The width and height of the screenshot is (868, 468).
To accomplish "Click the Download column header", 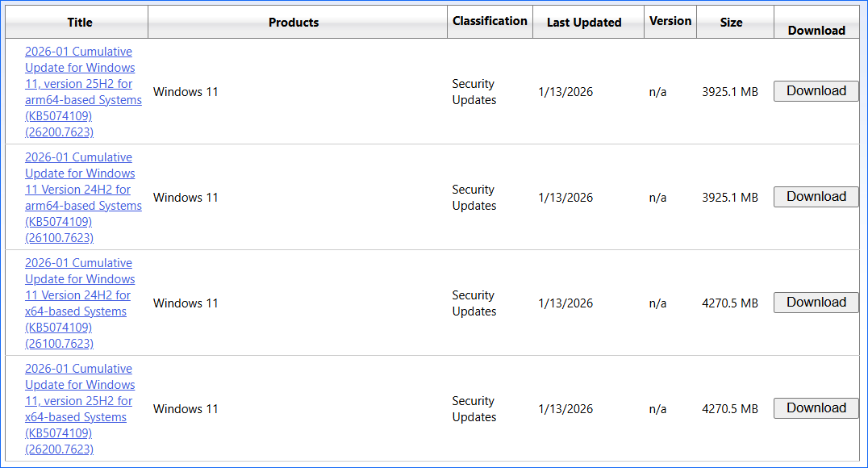I will 816,30.
